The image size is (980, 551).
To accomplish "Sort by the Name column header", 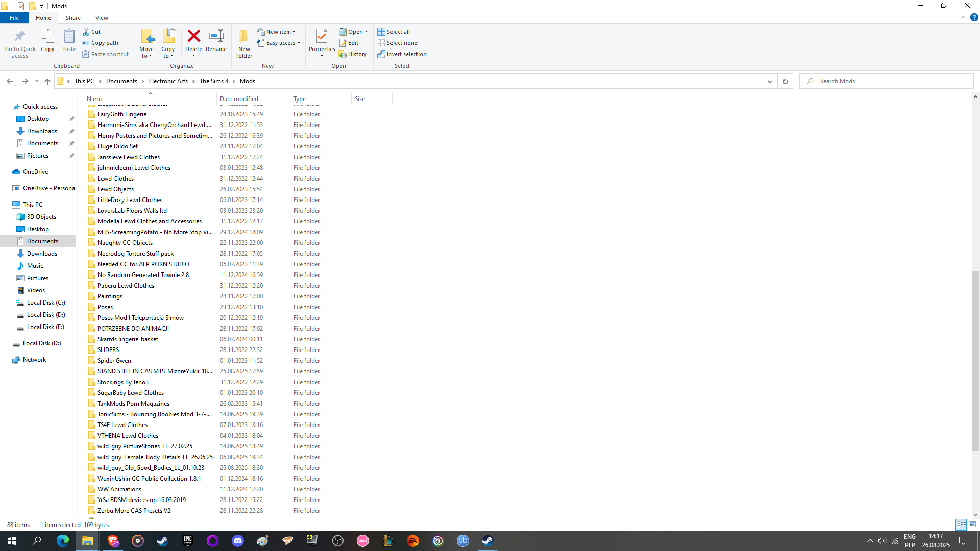I will [151, 99].
